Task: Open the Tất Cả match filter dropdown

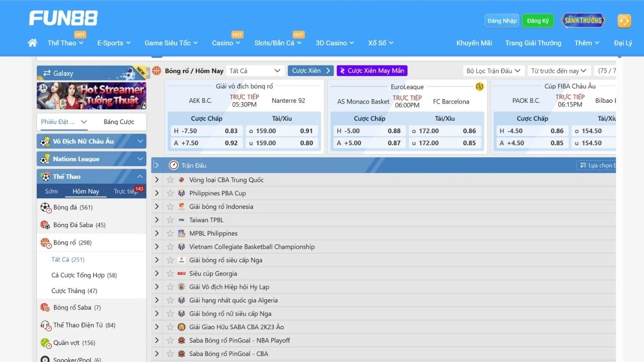Action: click(x=255, y=70)
